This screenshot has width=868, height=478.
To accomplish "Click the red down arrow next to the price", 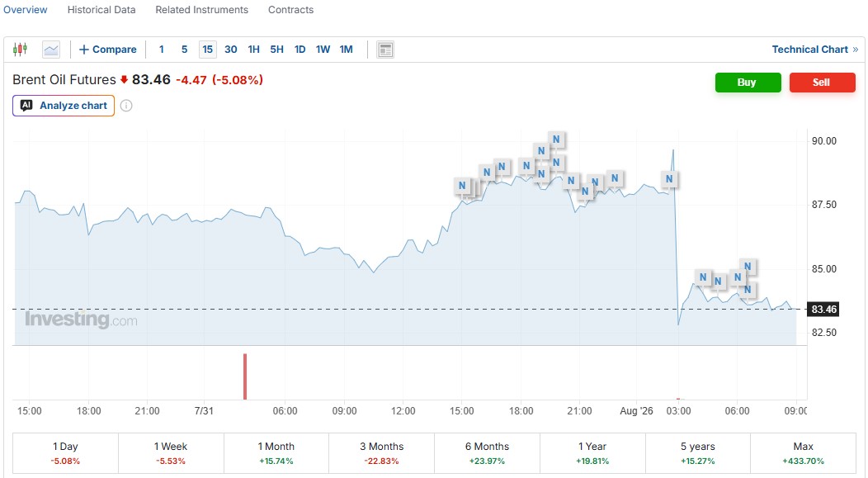I will click(124, 80).
